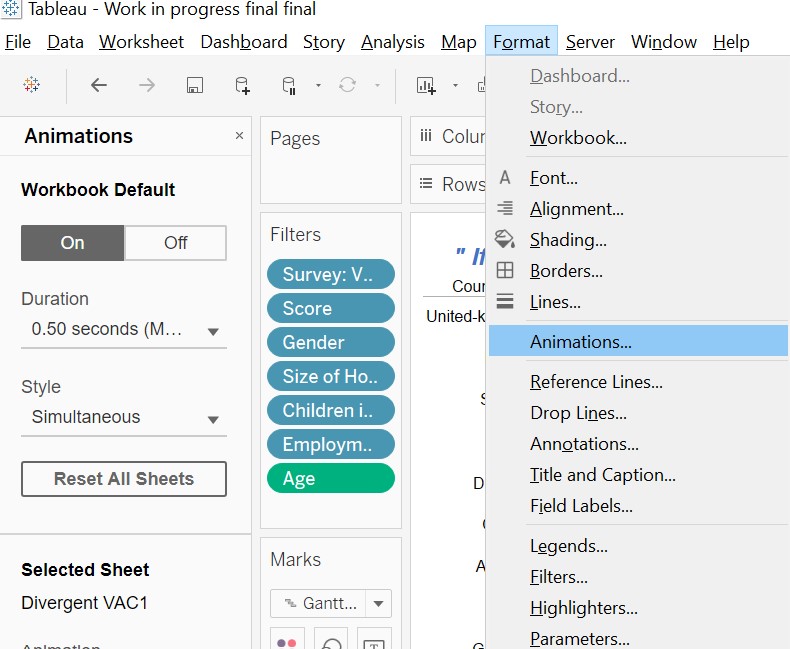Screen dimensions: 790x649
Task: Click the Pause Auto Updates toolbar icon
Action: [289, 85]
